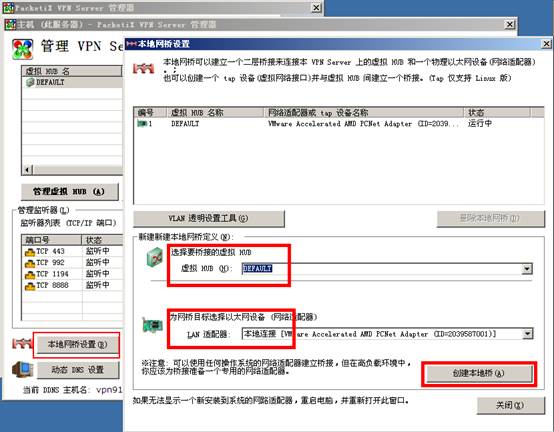Click the network adapter card icon
This screenshot has height=432, width=554.
tap(152, 325)
